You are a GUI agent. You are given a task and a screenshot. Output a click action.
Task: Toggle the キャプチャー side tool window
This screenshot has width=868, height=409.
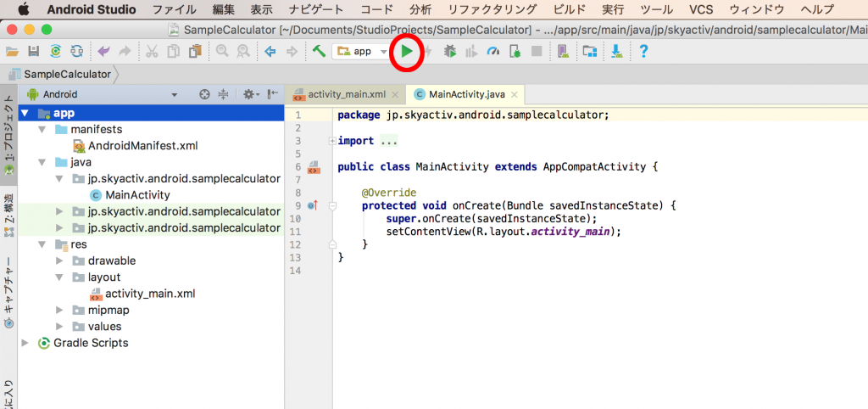coord(8,293)
